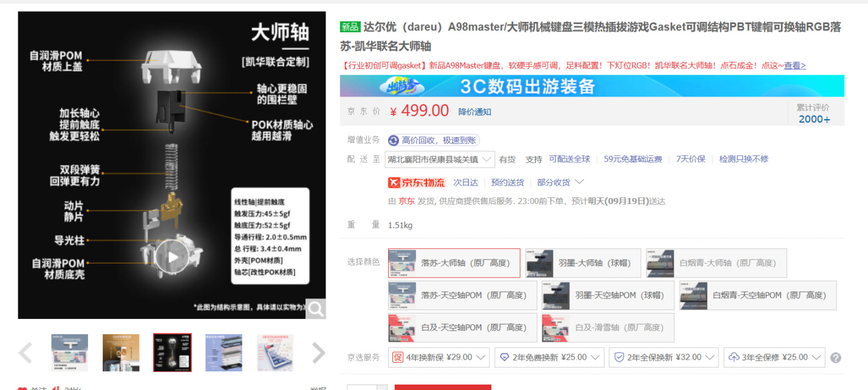Click the 京东物流 logo
868x390 pixels.
pos(417,182)
